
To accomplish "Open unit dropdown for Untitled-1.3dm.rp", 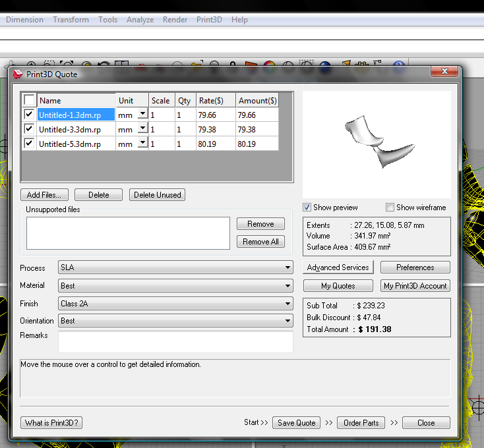I will coord(142,114).
